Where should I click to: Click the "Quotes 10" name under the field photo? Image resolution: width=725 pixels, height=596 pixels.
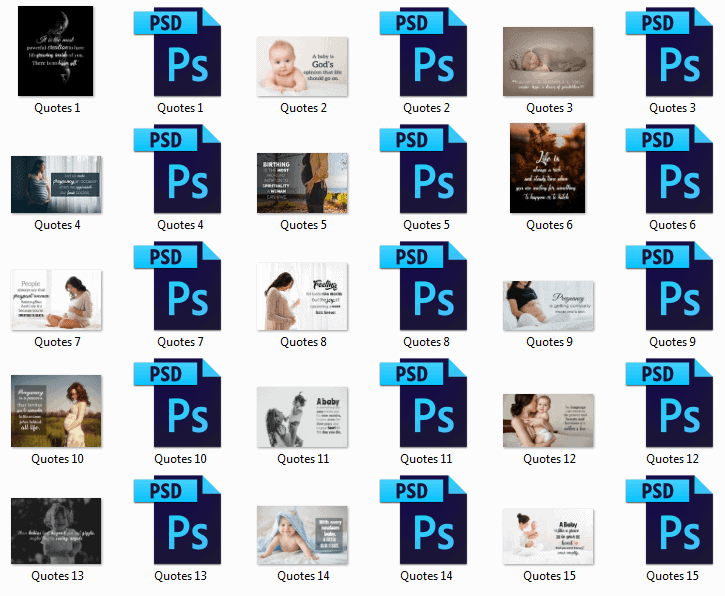point(57,459)
